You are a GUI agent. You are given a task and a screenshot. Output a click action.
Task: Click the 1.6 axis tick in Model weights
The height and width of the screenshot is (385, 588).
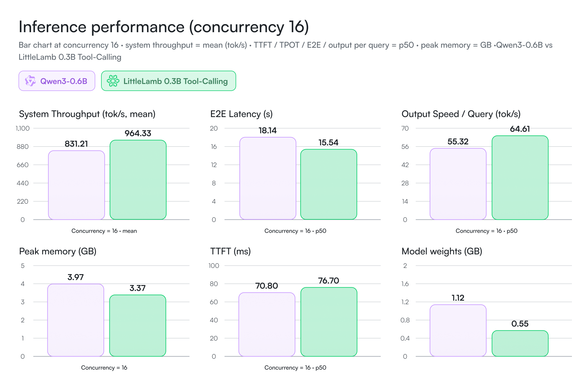tap(405, 284)
